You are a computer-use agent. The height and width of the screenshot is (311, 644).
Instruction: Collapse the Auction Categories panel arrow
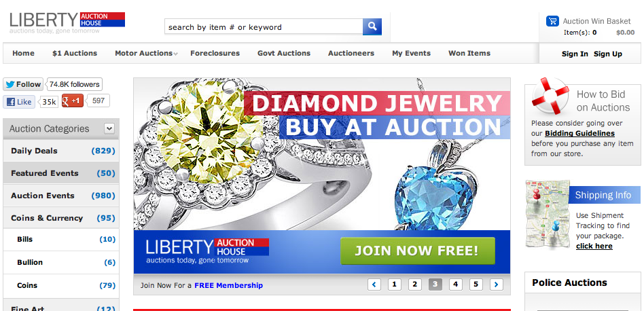pos(109,128)
